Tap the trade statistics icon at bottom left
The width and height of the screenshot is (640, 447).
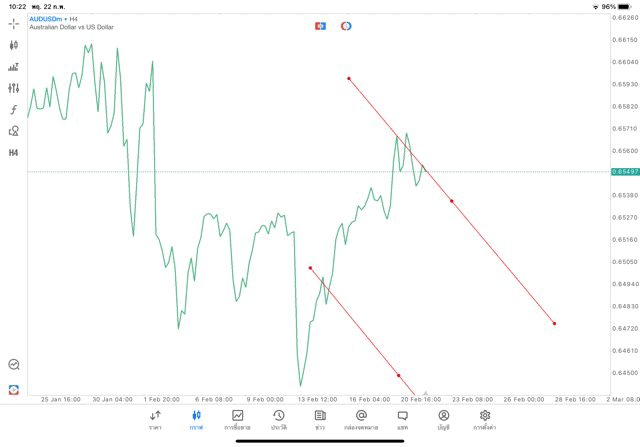click(x=13, y=365)
